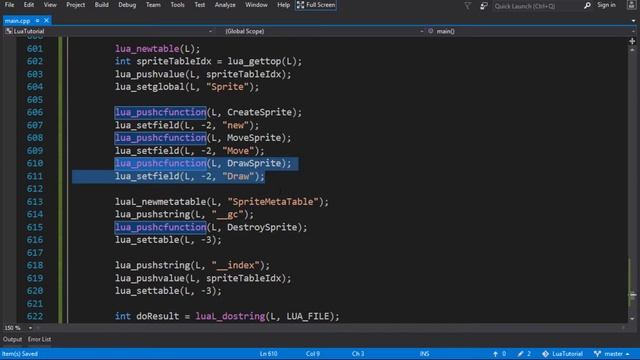This screenshot has width=640, height=360.
Task: Click the "Sprite" string on line 604
Action: click(227, 87)
